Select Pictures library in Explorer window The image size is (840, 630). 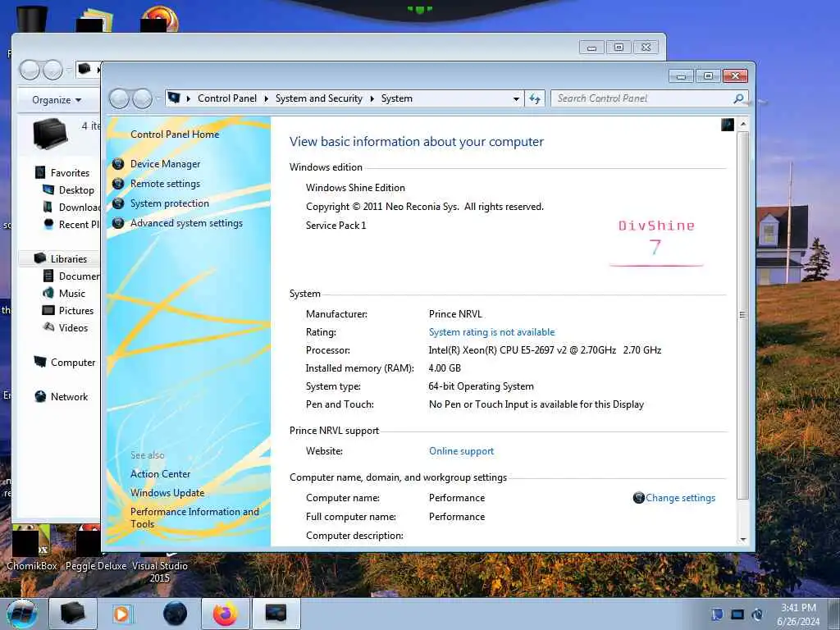coord(76,311)
